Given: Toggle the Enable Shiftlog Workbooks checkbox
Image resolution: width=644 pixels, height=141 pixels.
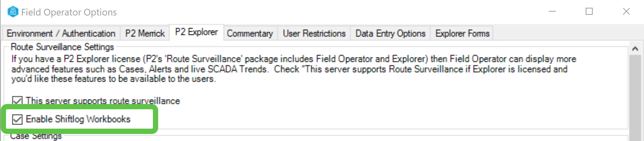Looking at the screenshot, I should tap(17, 119).
